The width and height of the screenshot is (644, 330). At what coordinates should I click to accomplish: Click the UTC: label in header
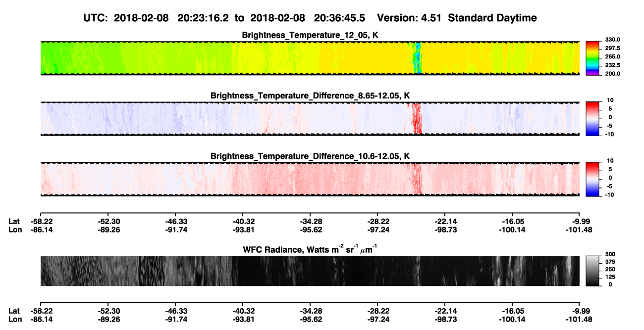tap(97, 18)
